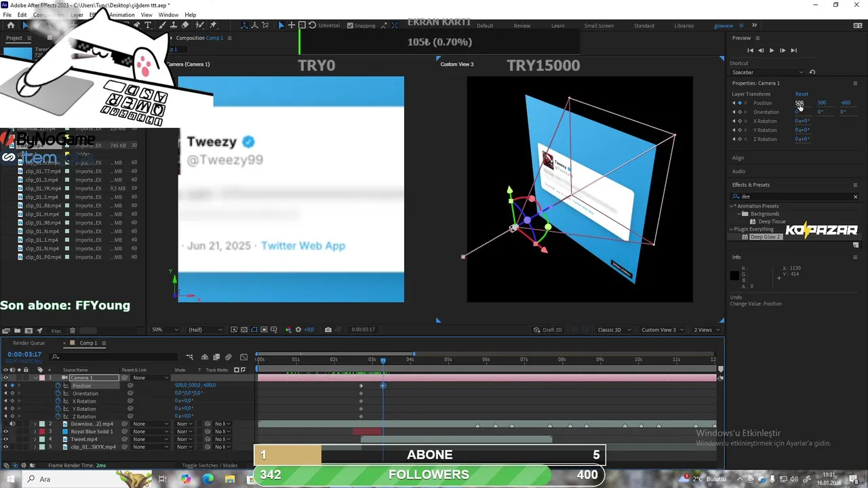Open the Graph Editor
868x488 pixels.
[245, 357]
